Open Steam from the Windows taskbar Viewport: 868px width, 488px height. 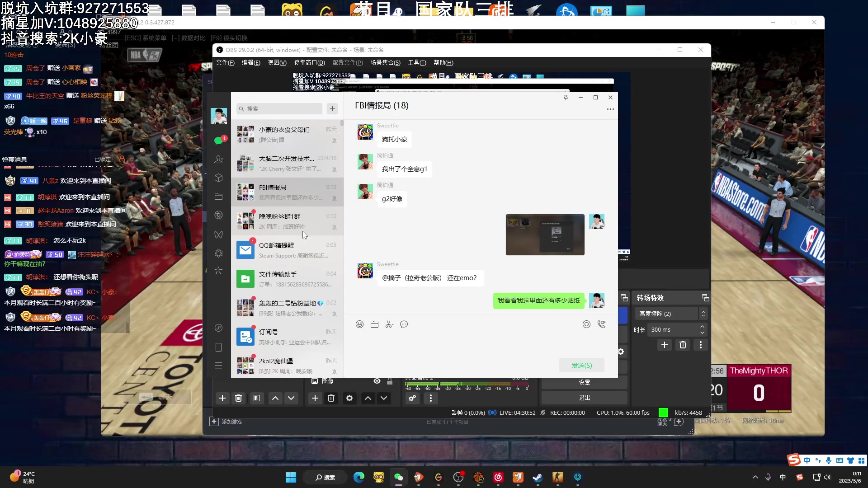538,477
